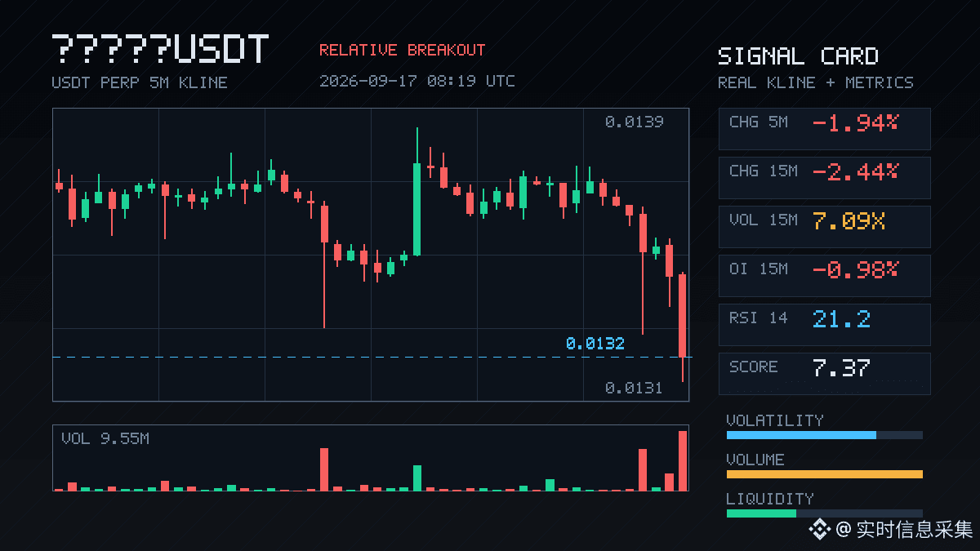
Task: Click the CHG 5M metric card
Action: tap(824, 128)
